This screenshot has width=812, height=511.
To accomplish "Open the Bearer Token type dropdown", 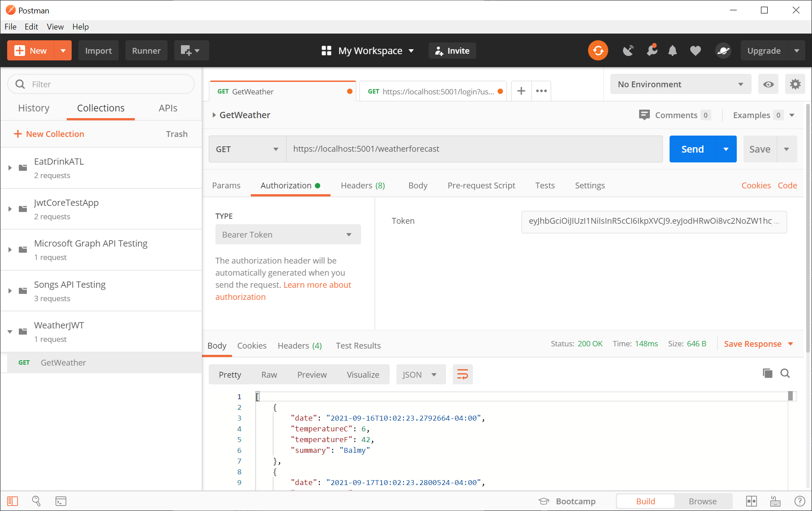I will (x=288, y=234).
